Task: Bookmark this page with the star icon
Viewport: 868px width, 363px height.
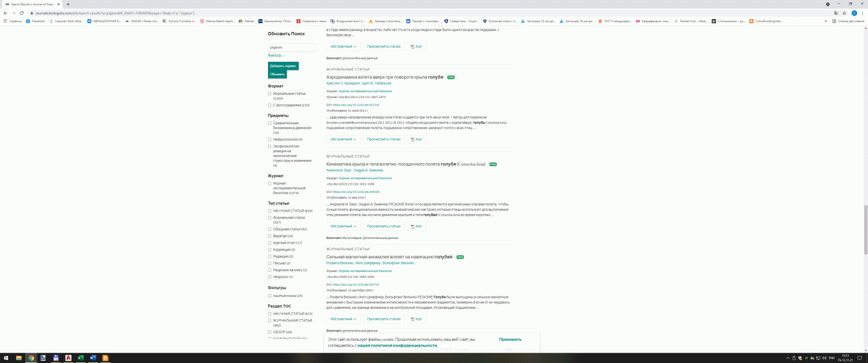Action: (x=844, y=13)
